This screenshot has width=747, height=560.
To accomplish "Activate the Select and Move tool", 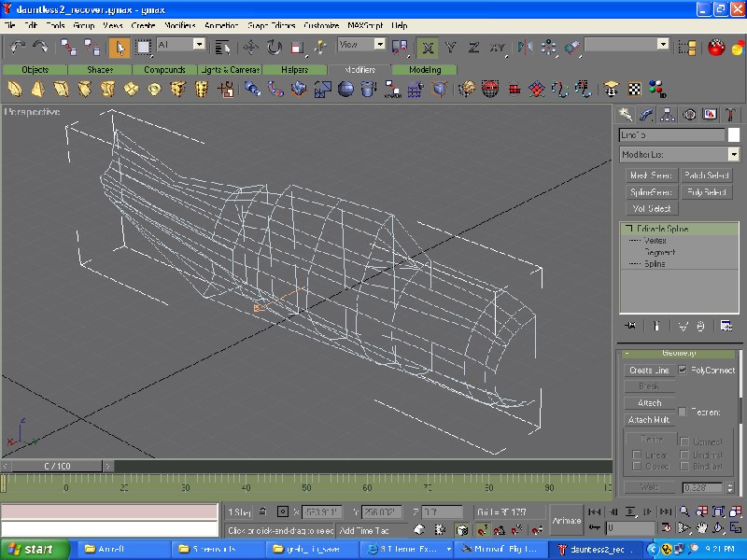I will click(251, 46).
